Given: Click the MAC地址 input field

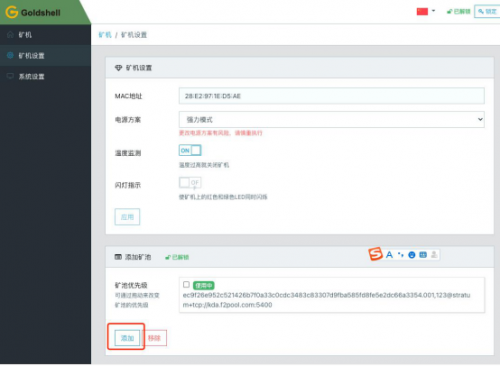Looking at the screenshot, I should [x=332, y=96].
